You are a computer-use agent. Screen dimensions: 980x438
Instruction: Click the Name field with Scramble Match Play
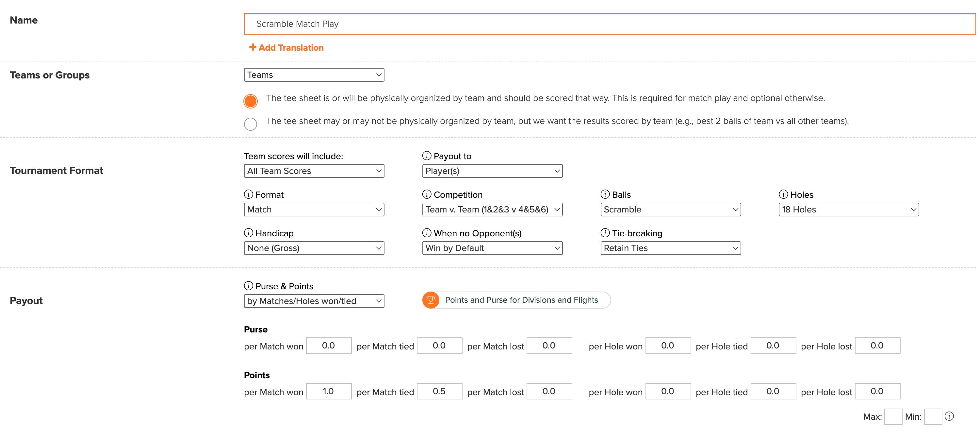(610, 24)
